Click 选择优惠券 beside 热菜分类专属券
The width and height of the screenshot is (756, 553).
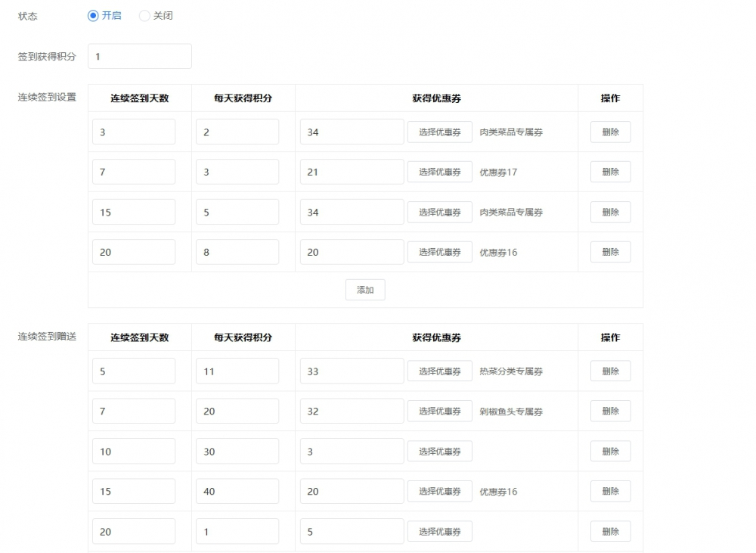tap(440, 371)
